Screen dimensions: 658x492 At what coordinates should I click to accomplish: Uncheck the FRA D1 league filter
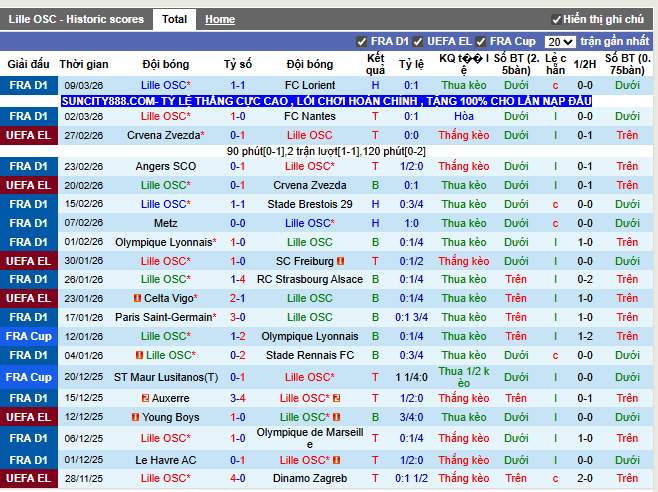(x=361, y=42)
